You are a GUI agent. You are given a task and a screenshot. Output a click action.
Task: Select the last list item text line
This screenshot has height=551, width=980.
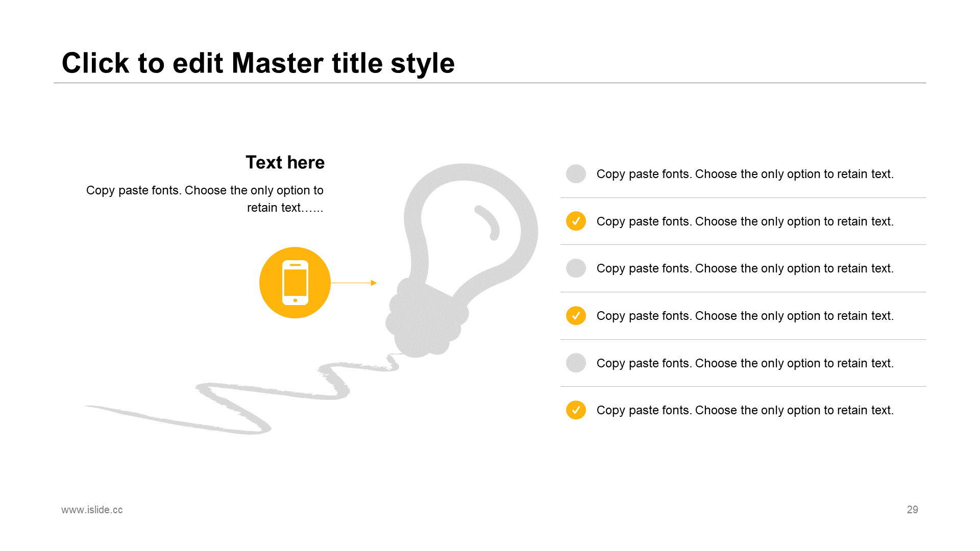point(745,410)
